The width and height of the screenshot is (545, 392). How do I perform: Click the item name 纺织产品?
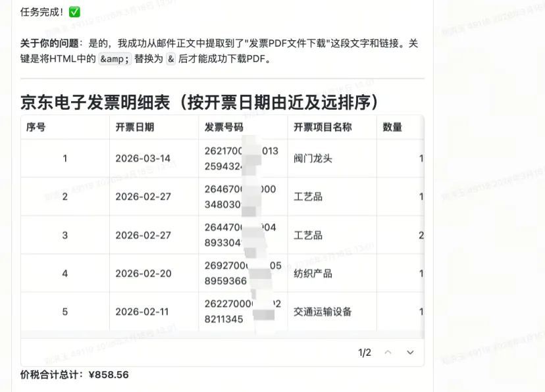coord(313,274)
